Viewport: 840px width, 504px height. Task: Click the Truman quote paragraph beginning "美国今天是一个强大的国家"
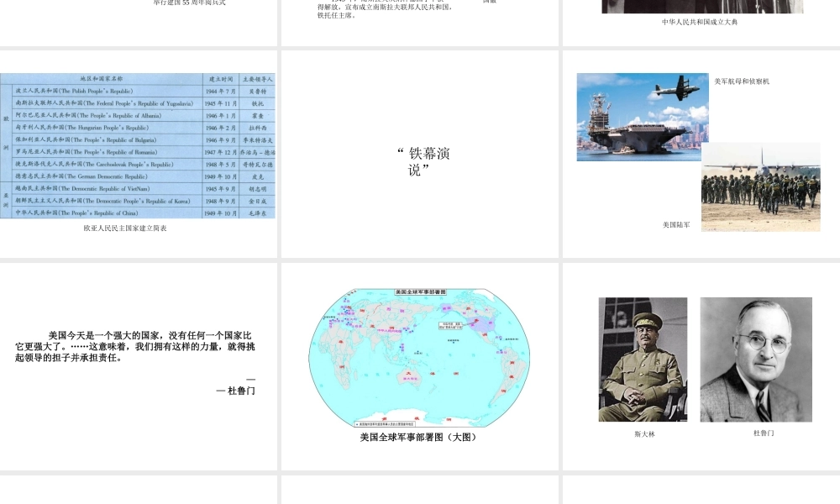coord(135,347)
